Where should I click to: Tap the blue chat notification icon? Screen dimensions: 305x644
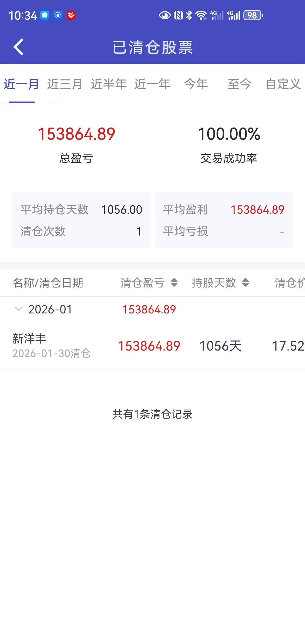[45, 15]
